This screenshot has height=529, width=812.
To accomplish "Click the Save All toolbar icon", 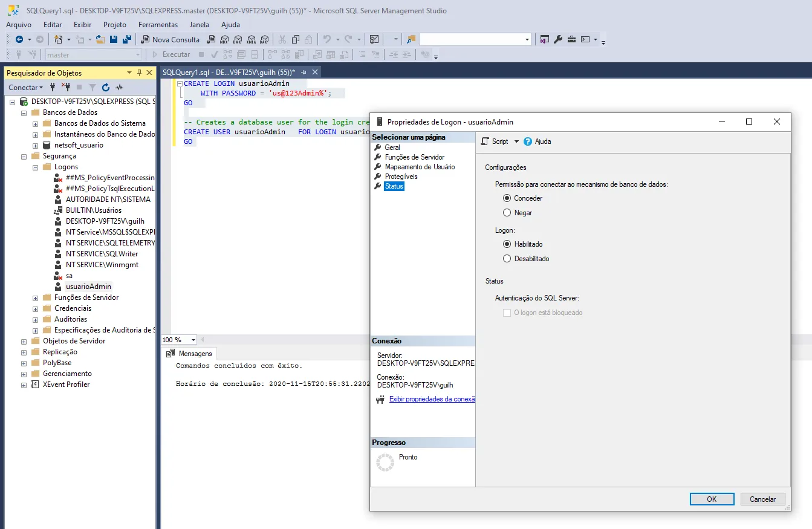I will pyautogui.click(x=126, y=39).
